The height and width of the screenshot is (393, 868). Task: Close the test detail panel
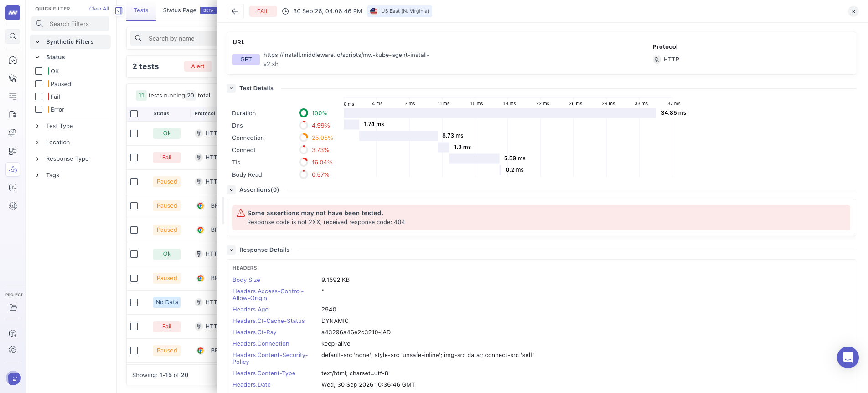pyautogui.click(x=853, y=12)
